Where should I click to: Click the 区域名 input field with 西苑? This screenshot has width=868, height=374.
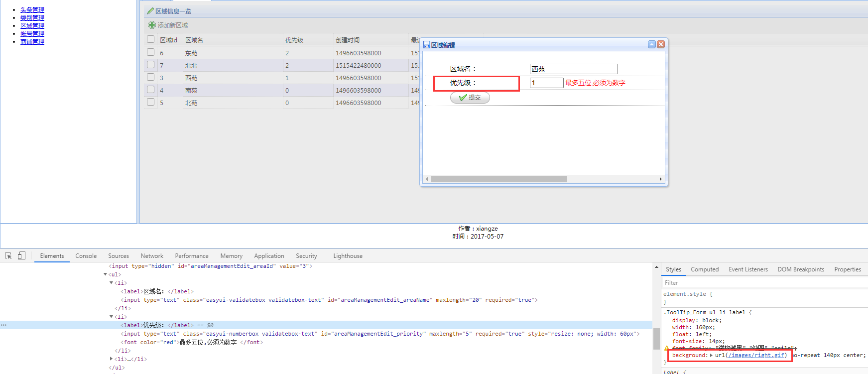click(x=574, y=69)
